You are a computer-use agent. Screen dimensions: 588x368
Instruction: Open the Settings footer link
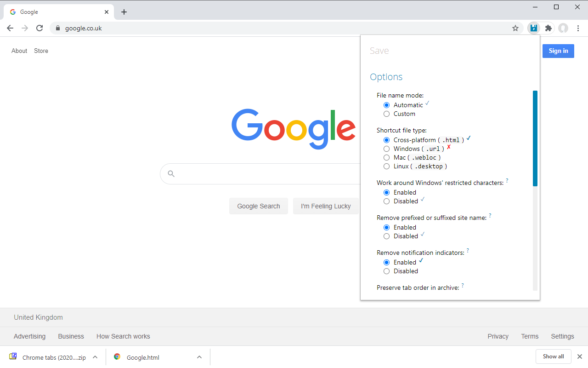point(563,336)
